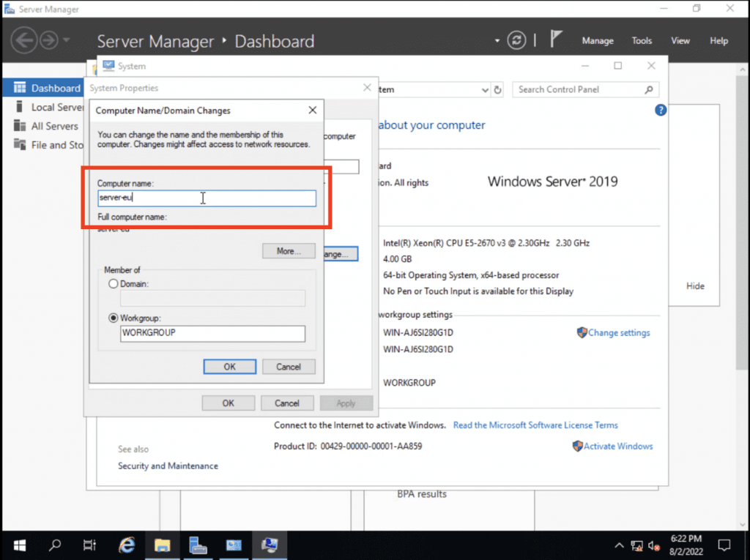Click inside the Computer name text field
The image size is (750, 560).
(x=206, y=198)
